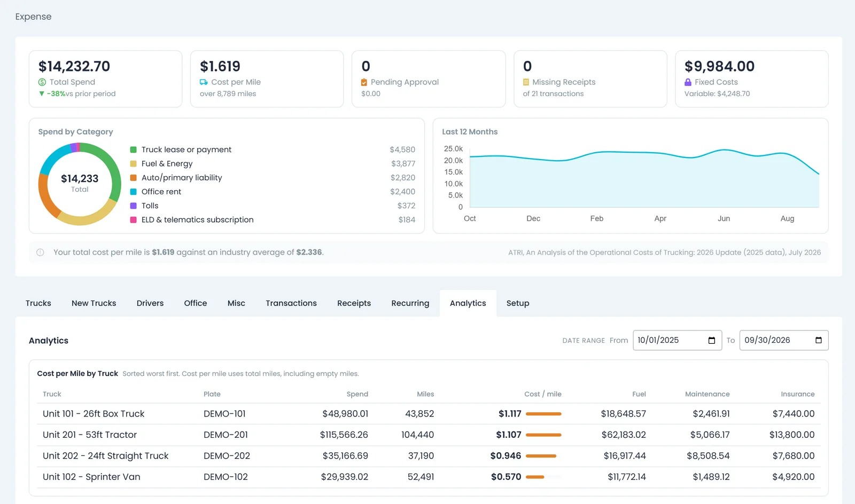This screenshot has height=504, width=855.
Task: Open the From date calendar picker icon
Action: 711,341
